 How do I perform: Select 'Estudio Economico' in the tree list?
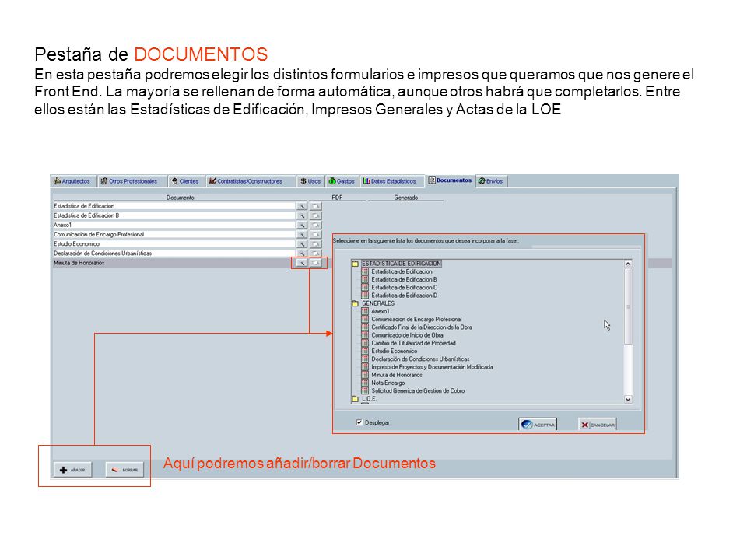pos(394,351)
